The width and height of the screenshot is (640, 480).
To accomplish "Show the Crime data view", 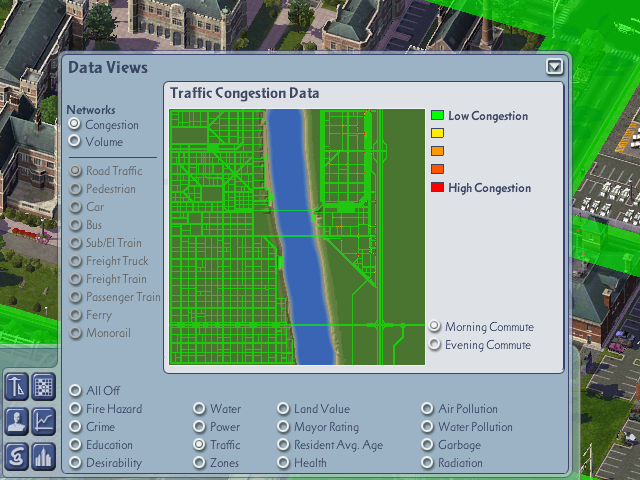I will (75, 427).
